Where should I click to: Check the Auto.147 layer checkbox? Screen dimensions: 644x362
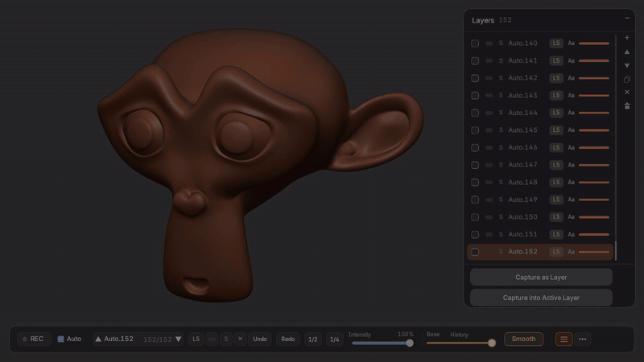click(475, 165)
